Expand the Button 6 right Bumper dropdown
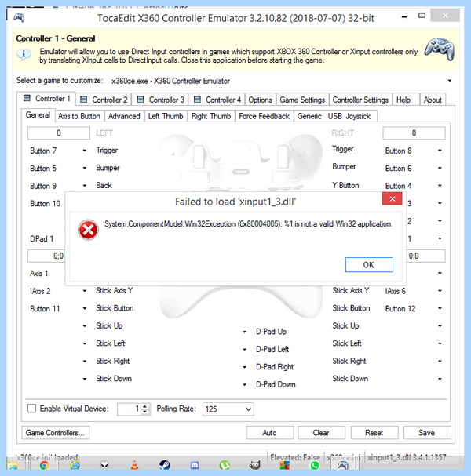The height and width of the screenshot is (476, 471). coord(440,168)
